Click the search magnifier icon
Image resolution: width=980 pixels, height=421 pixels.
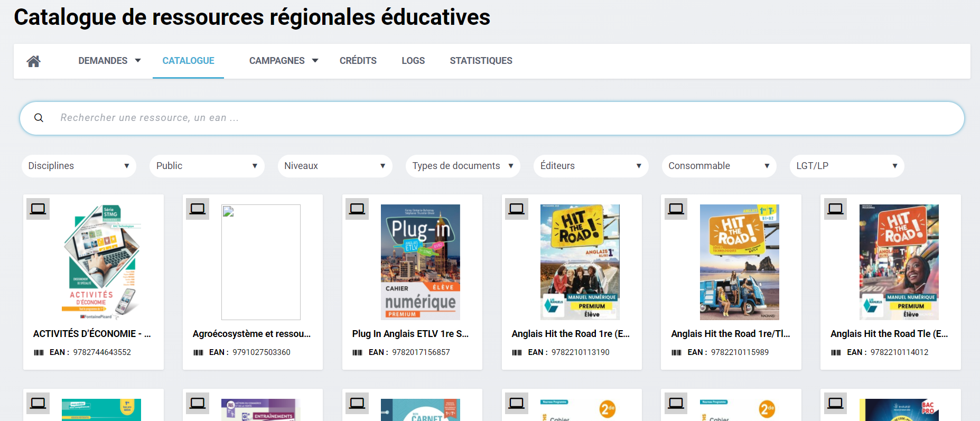tap(39, 118)
